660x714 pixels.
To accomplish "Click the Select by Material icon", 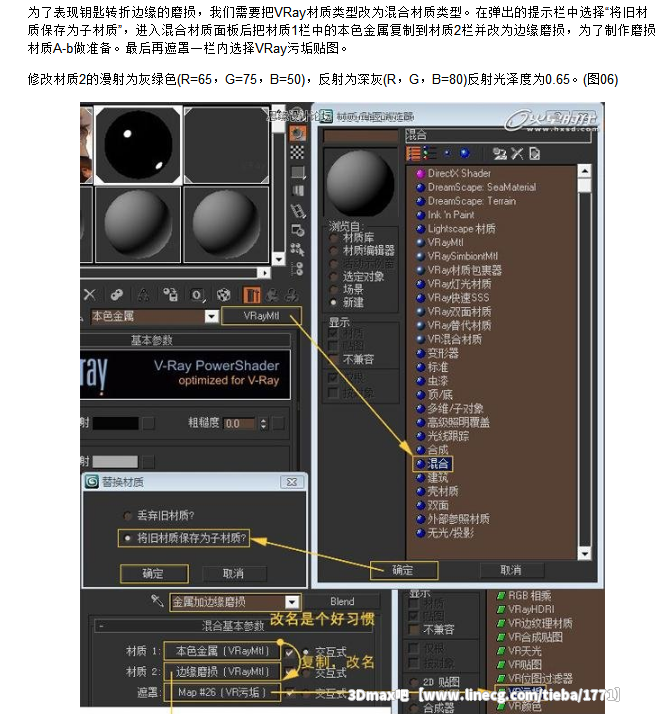I will [x=297, y=249].
